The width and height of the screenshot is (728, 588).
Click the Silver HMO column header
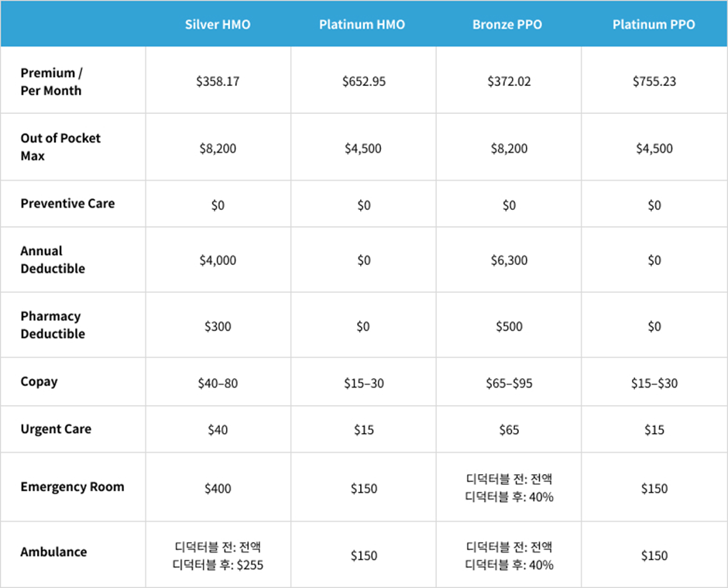(218, 24)
